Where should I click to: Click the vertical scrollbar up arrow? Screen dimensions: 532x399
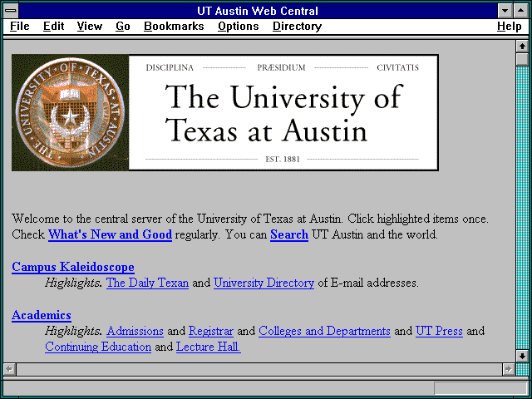522,47
